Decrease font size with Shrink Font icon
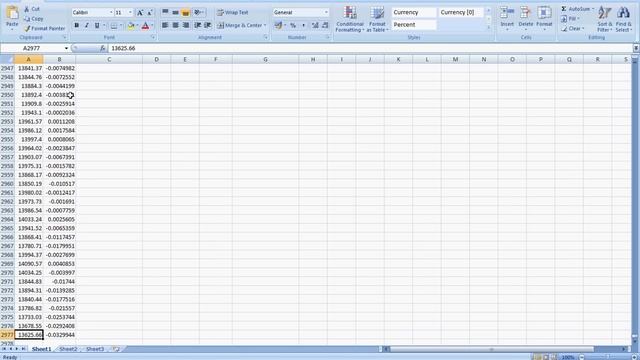 point(150,13)
